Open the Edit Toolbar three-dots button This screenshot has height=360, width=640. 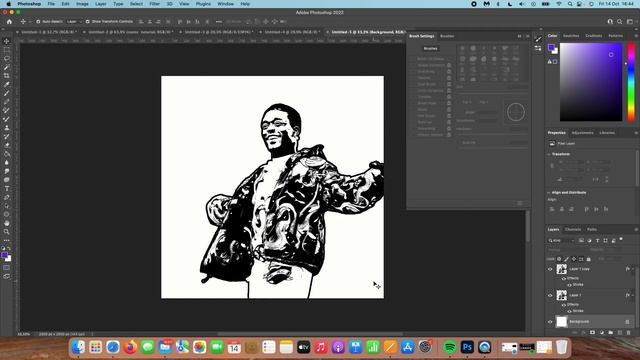coord(7,240)
